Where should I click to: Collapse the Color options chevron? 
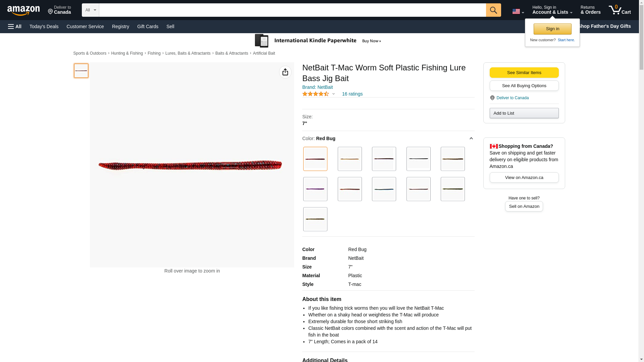click(471, 138)
